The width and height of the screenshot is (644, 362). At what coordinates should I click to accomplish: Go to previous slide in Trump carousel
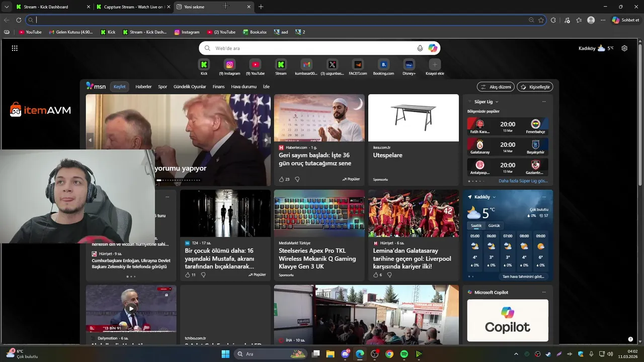pos(90,140)
